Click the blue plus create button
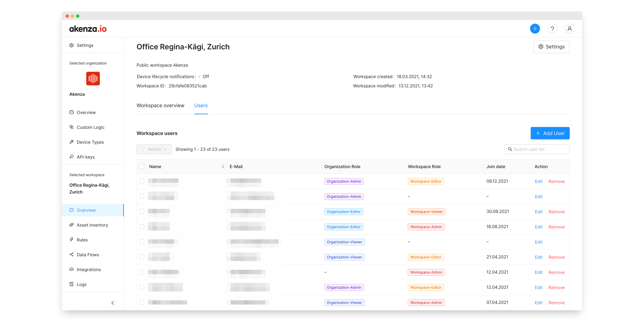 tap(535, 29)
